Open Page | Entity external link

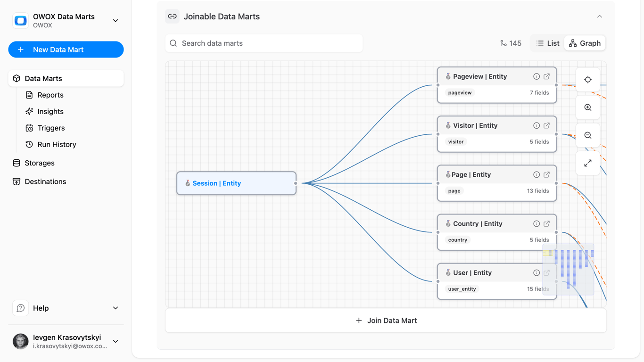coord(547,174)
